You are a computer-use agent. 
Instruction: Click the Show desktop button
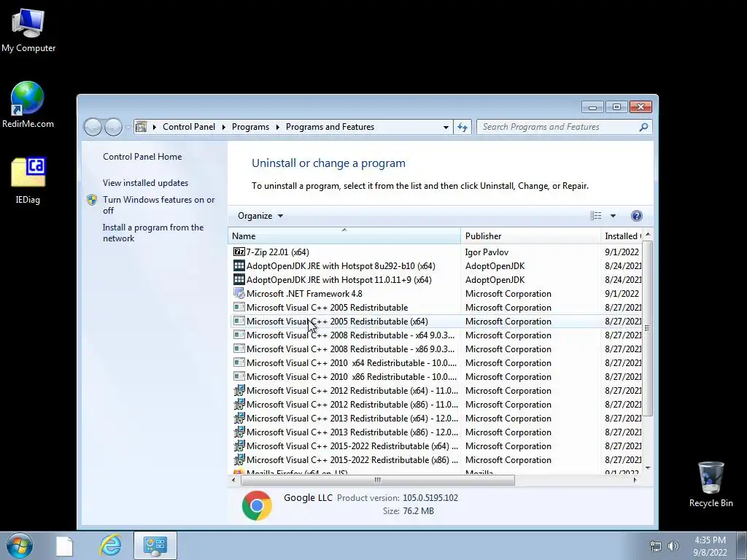(x=741, y=545)
